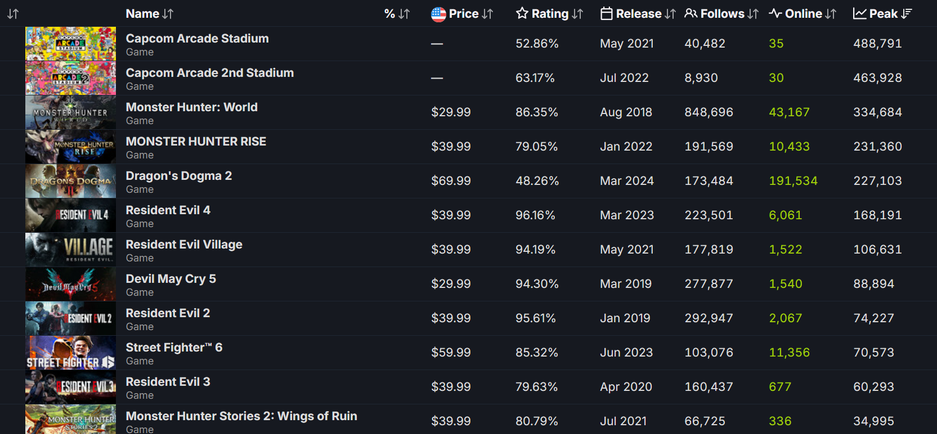This screenshot has height=434, width=937.
Task: Click the US flag icon in Price header
Action: (438, 14)
